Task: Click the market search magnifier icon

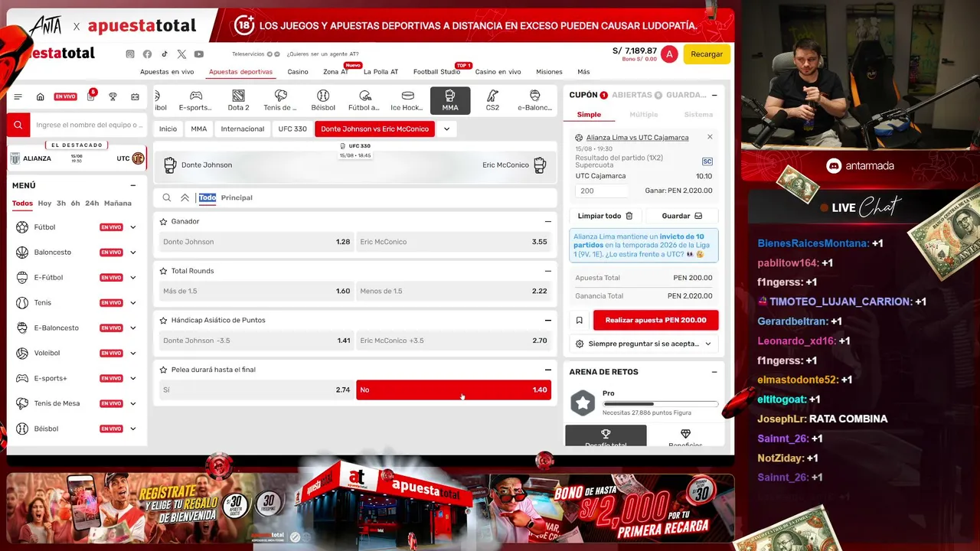Action: tap(167, 197)
